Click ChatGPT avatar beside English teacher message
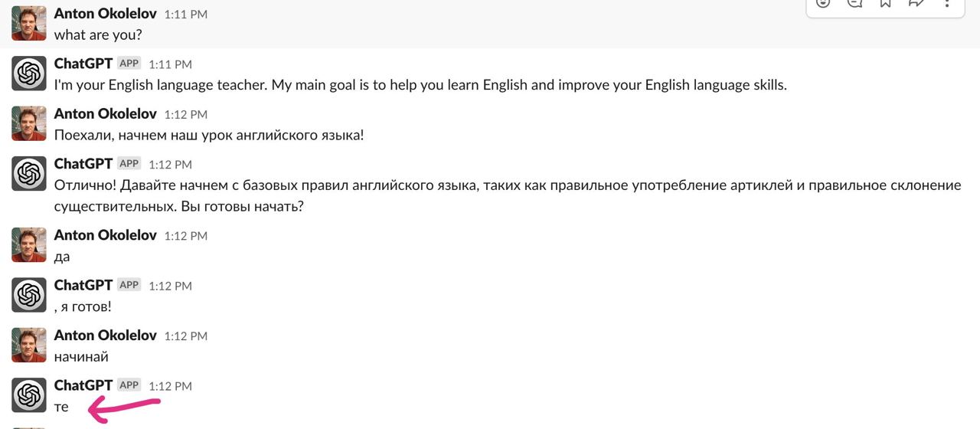The height and width of the screenshot is (429, 980). point(29,74)
